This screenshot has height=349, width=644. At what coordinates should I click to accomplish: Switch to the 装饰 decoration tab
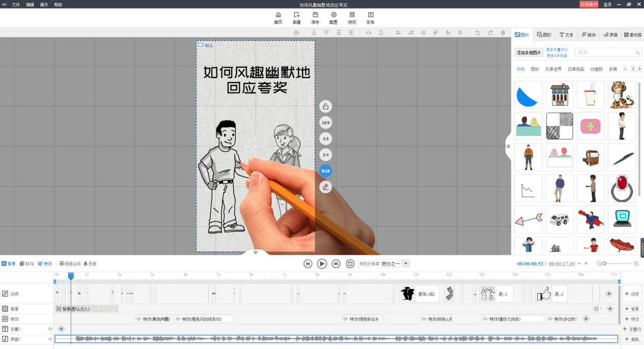589,35
